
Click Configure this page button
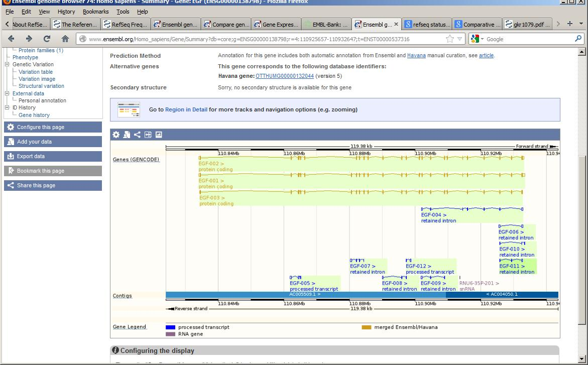(53, 127)
